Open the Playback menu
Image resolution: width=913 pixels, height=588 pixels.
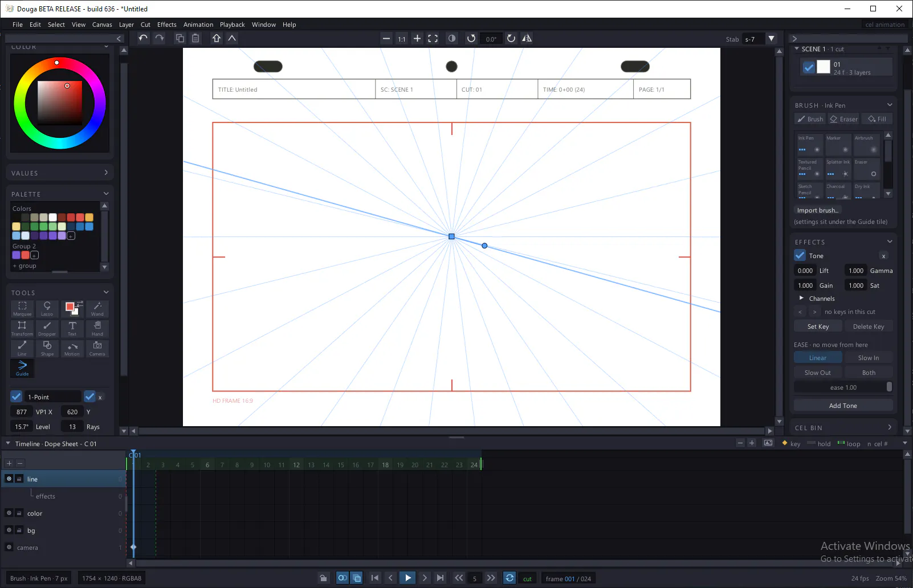coord(233,24)
